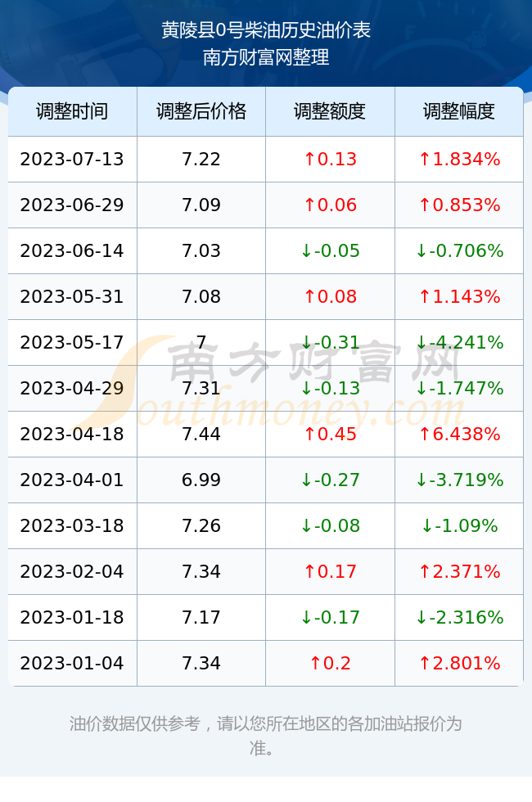Viewport: 532px width, 802px height.
Task: Click the 调整幅度 column header
Action: click(x=459, y=111)
